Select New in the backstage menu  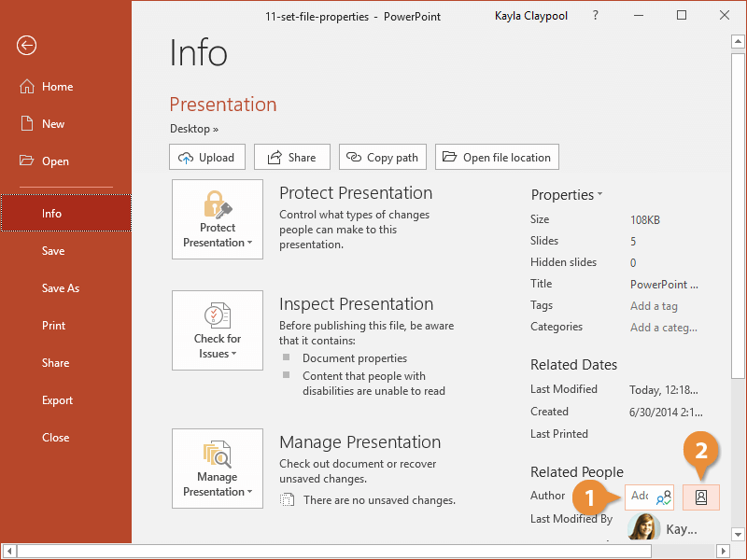click(x=53, y=124)
